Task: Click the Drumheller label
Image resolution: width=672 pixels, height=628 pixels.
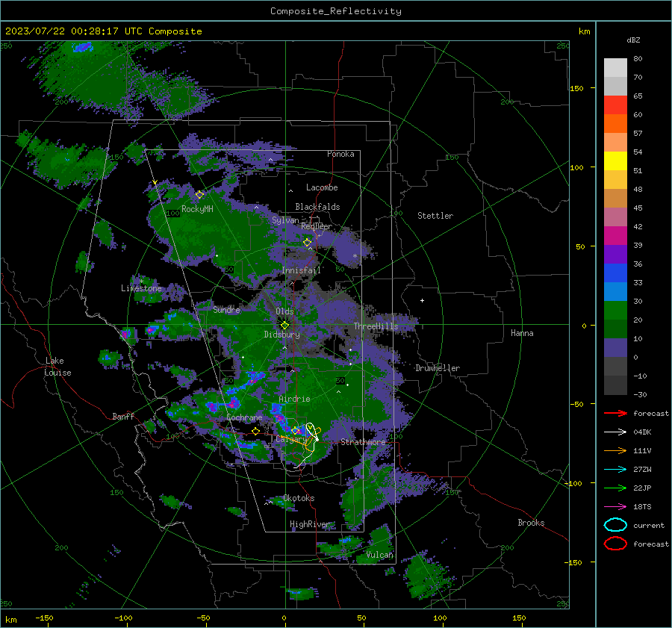Action: [438, 368]
